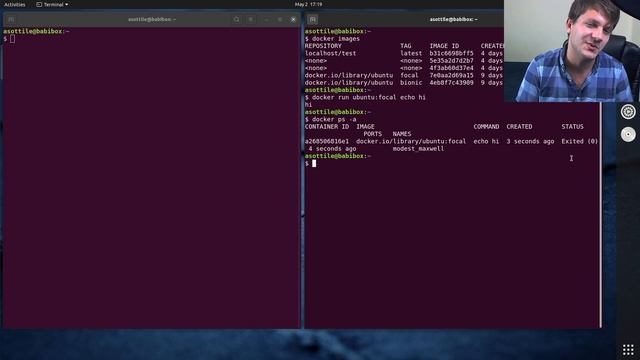Click the NAMES column header
640x360 pixels.
402,134
